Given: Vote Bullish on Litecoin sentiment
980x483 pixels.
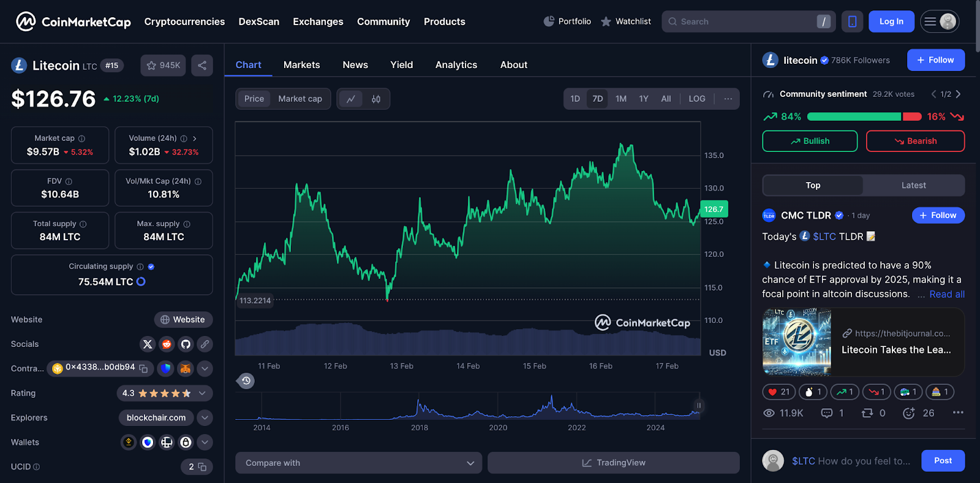Looking at the screenshot, I should (x=810, y=141).
